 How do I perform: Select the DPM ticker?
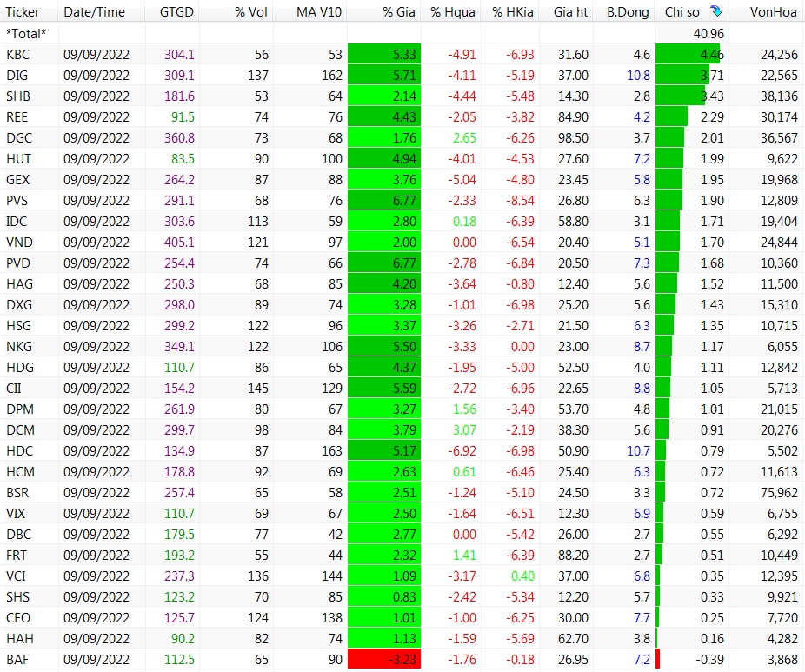coord(20,409)
